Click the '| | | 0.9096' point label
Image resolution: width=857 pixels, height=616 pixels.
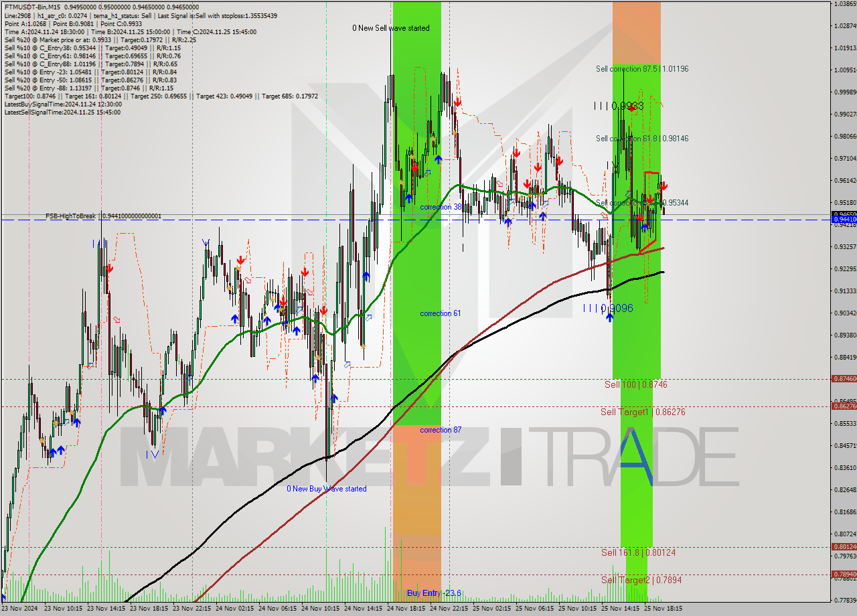point(607,308)
